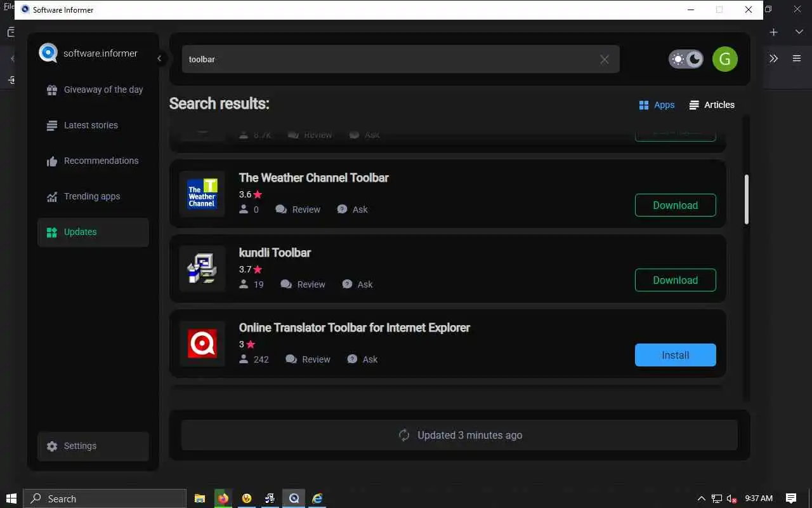The image size is (812, 508).
Task: Click the 3.7 star rating
Action: point(251,269)
